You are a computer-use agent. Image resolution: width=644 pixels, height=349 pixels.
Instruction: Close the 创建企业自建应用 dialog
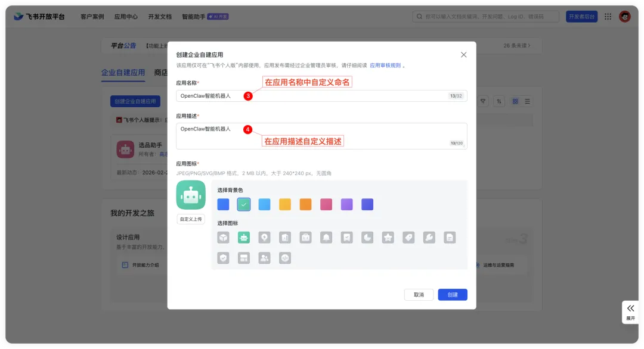point(464,55)
